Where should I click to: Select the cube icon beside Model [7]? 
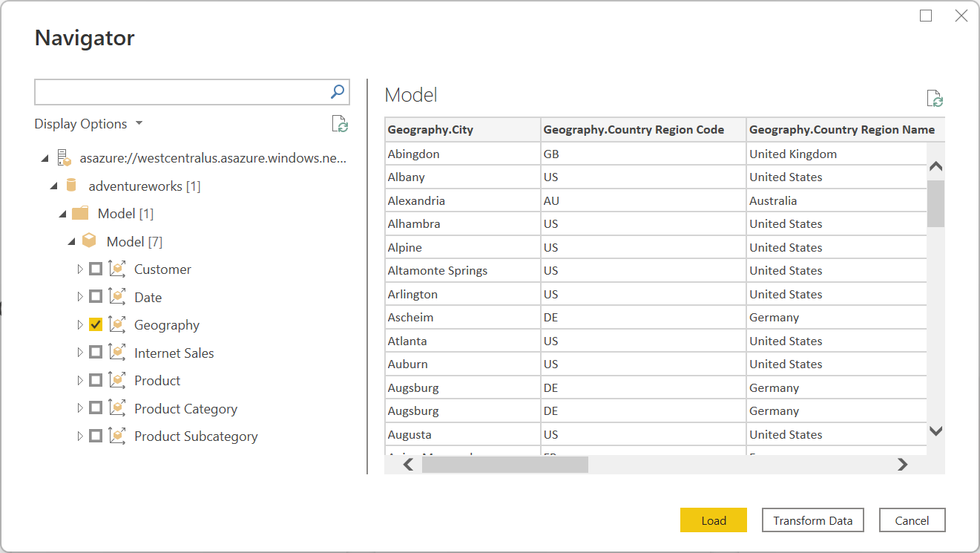click(89, 240)
